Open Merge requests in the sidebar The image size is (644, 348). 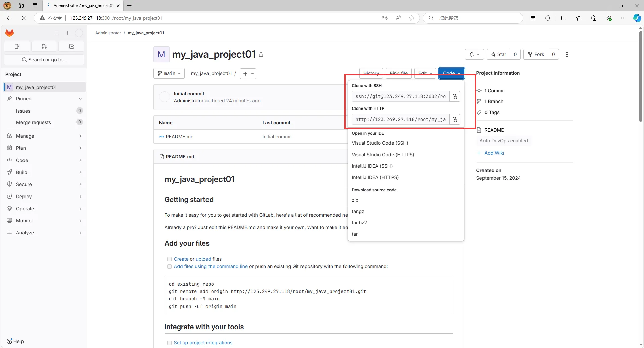pos(44,122)
